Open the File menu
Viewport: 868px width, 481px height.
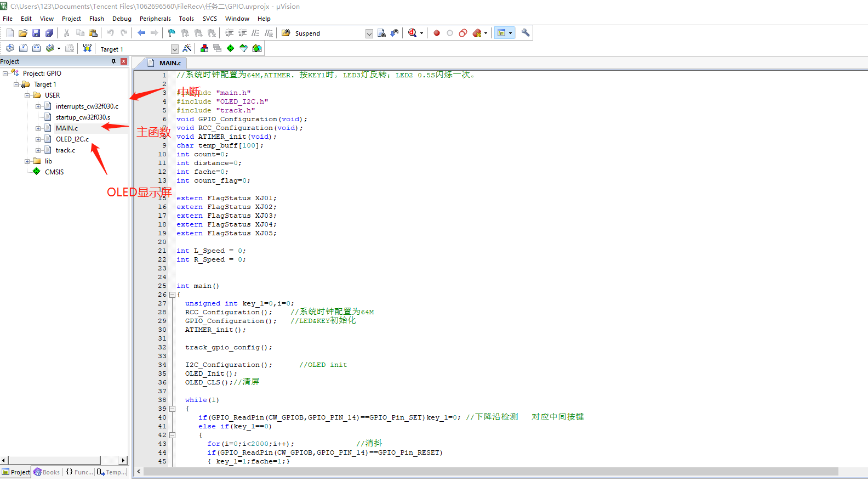click(x=8, y=19)
